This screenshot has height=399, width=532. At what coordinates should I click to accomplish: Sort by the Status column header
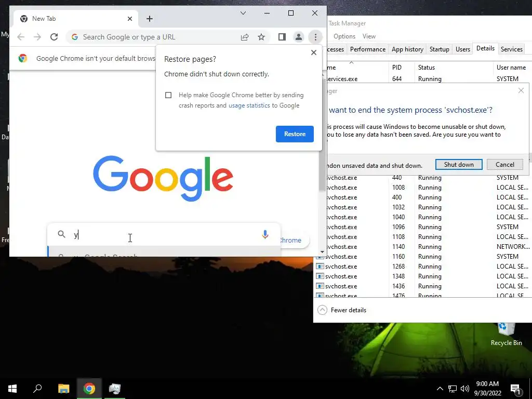click(454, 67)
